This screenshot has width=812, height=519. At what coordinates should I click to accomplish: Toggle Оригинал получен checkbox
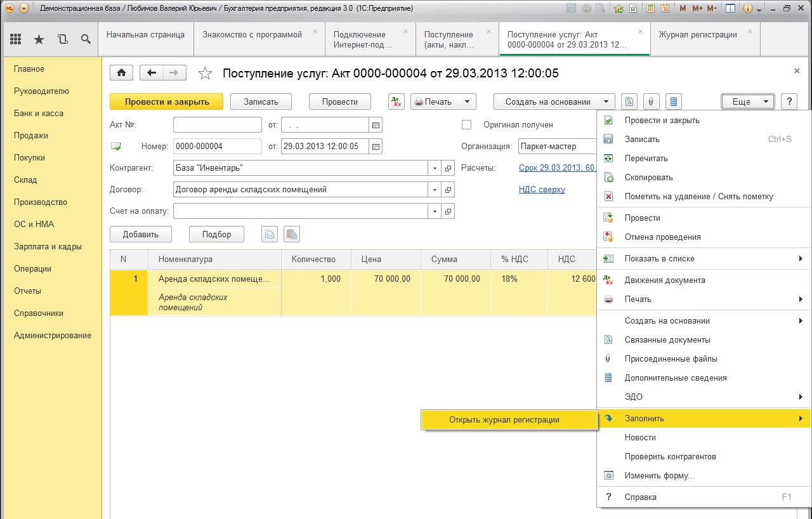(467, 125)
